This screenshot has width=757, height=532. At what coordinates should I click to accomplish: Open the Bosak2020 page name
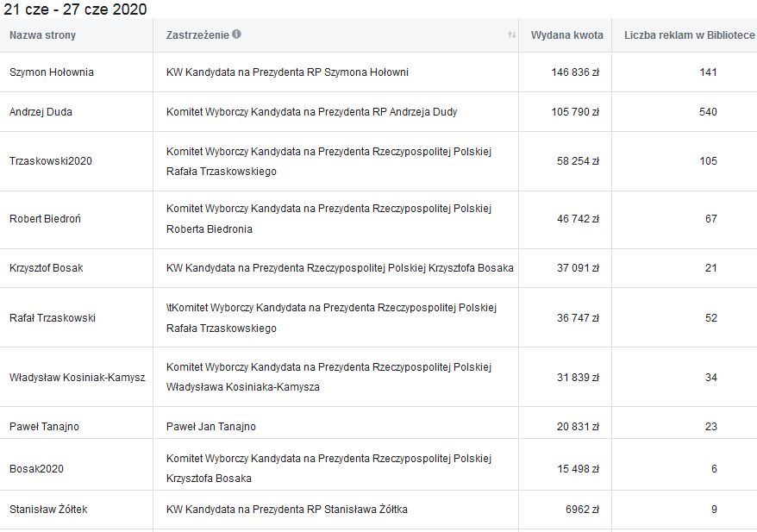tap(36, 469)
